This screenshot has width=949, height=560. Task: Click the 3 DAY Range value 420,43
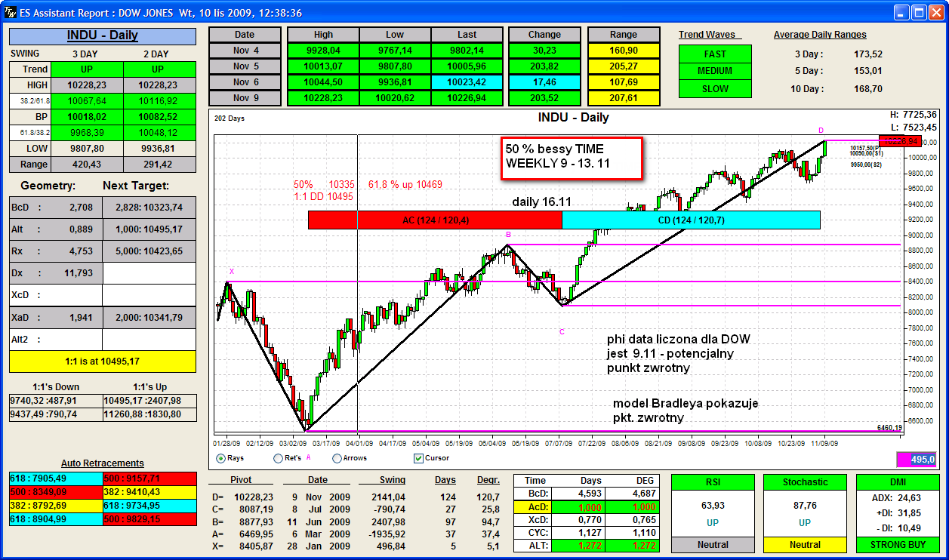pyautogui.click(x=86, y=165)
